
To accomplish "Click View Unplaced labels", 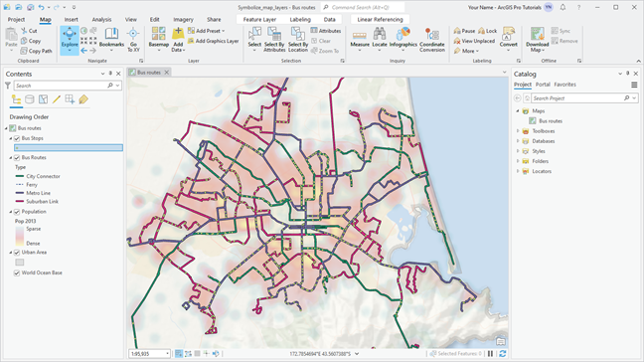I will (x=474, y=41).
